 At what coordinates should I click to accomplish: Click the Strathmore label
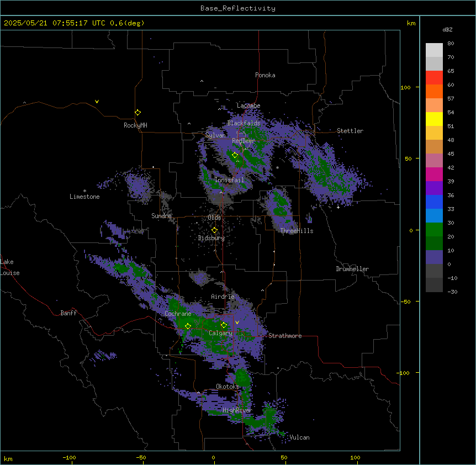[x=285, y=336]
